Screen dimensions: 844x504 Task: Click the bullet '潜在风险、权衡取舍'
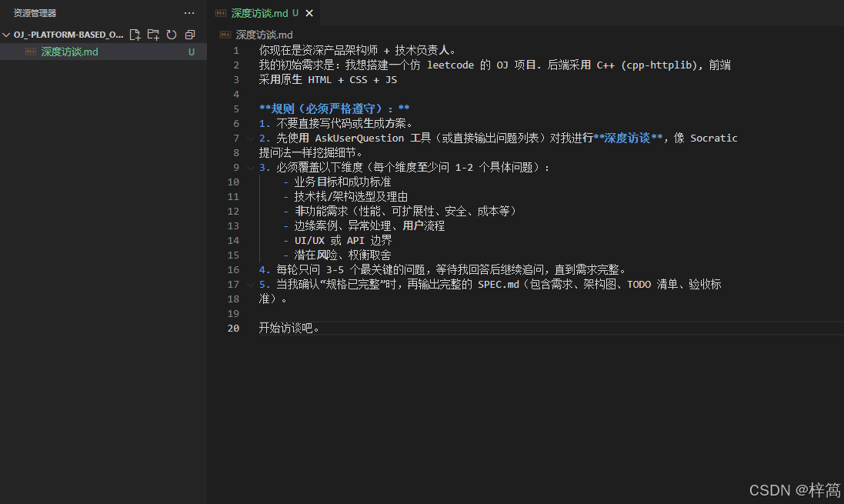point(342,255)
